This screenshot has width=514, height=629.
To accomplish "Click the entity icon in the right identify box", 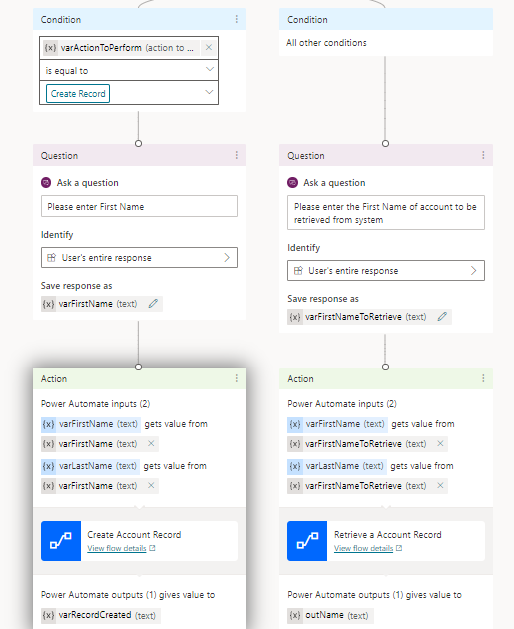I will pyautogui.click(x=298, y=271).
